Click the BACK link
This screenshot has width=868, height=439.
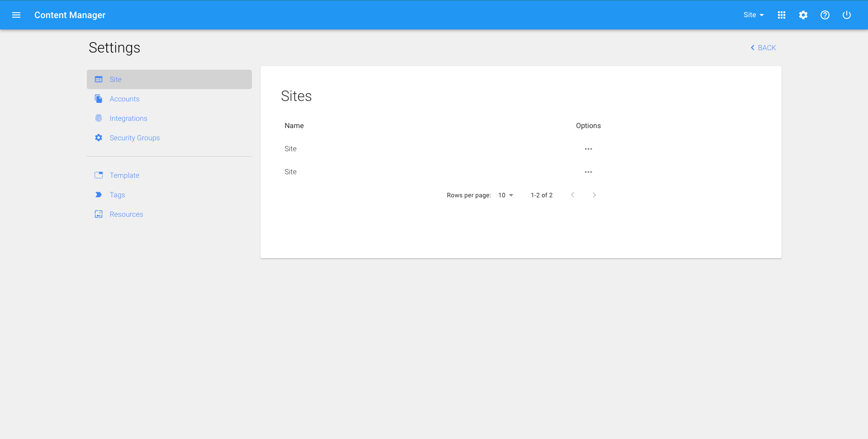pyautogui.click(x=763, y=48)
